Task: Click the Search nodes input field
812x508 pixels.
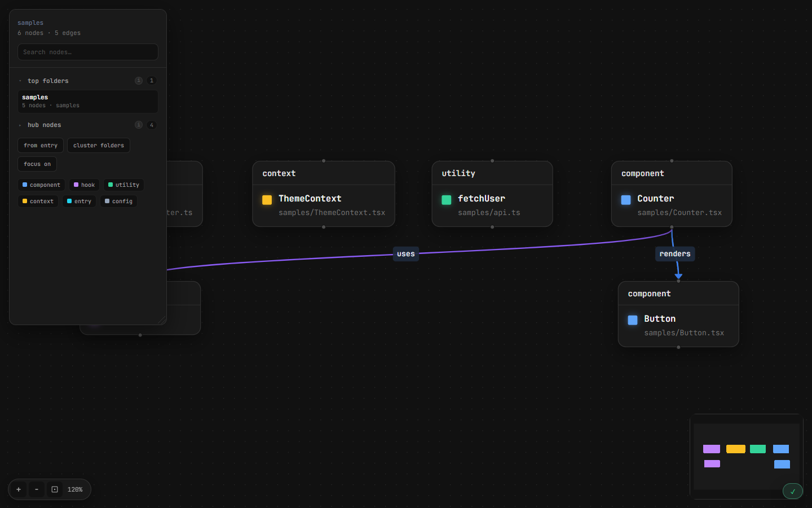Action: click(88, 52)
